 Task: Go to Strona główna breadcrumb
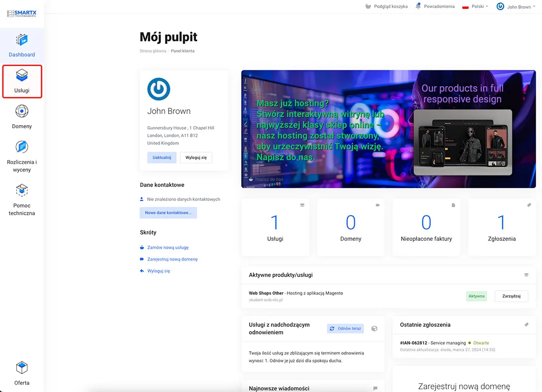153,51
